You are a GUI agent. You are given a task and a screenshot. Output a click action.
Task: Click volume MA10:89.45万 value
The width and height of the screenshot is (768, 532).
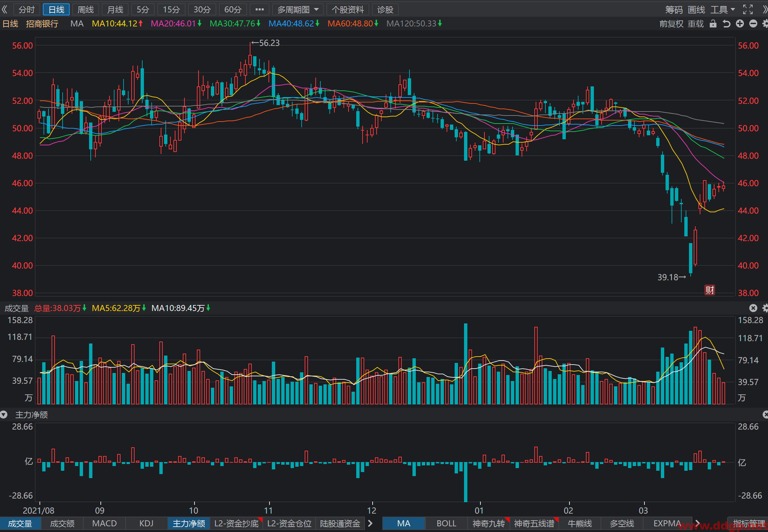pos(178,308)
